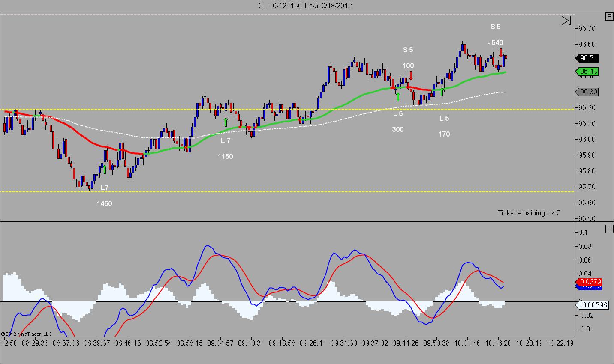
Task: Click the 170 value label
Action: pyautogui.click(x=444, y=134)
